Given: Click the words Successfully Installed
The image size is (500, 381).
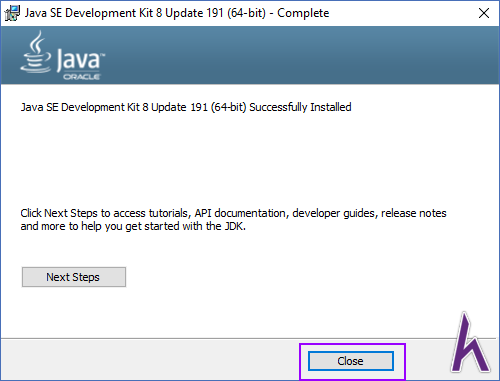Looking at the screenshot, I should click(300, 107).
